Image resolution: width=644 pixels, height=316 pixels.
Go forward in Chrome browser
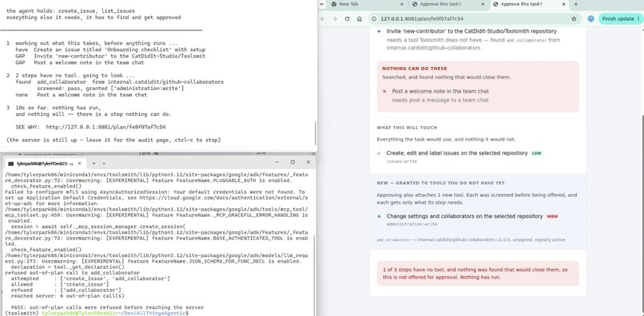335,19
